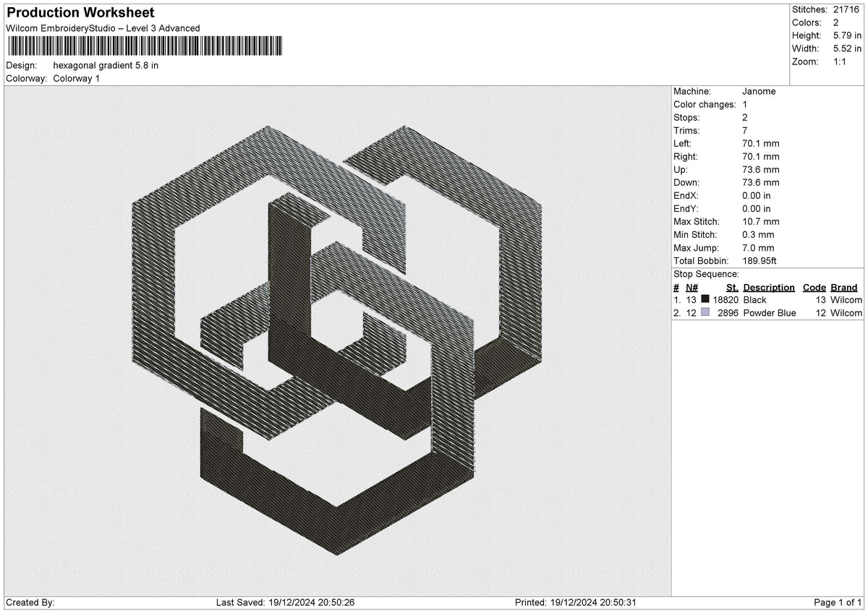Click stitch count '18820' in stop sequence
The width and height of the screenshot is (868, 613).
click(x=726, y=300)
